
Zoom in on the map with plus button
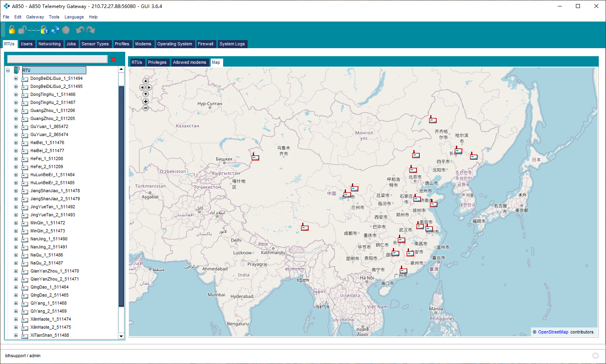pos(146,102)
